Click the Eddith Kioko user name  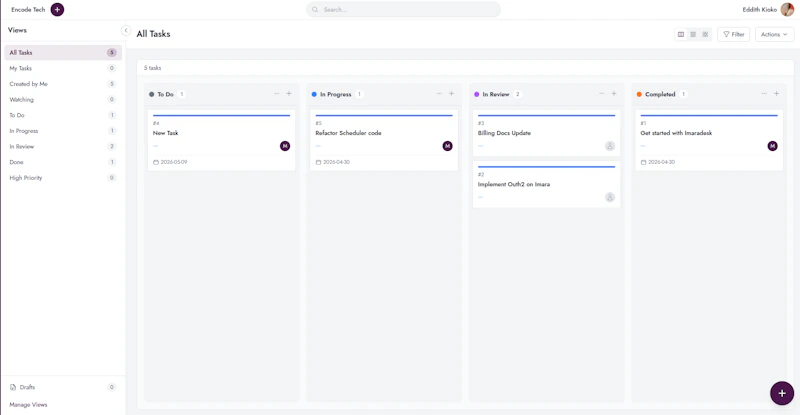click(x=760, y=10)
